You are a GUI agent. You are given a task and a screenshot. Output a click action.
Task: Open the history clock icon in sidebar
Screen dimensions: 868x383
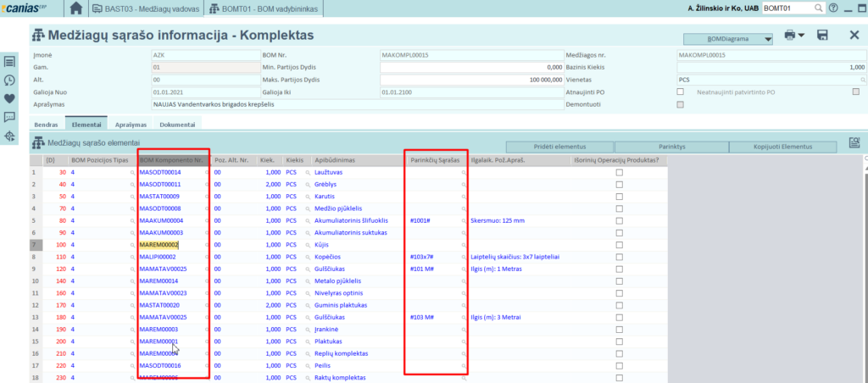[x=9, y=80]
